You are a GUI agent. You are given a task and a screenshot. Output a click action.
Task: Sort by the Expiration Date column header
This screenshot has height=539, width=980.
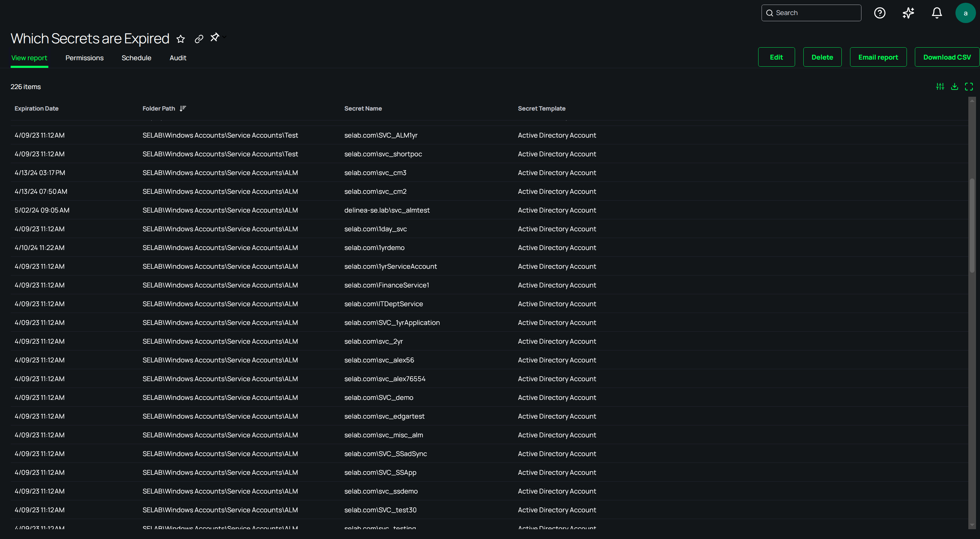pyautogui.click(x=37, y=108)
